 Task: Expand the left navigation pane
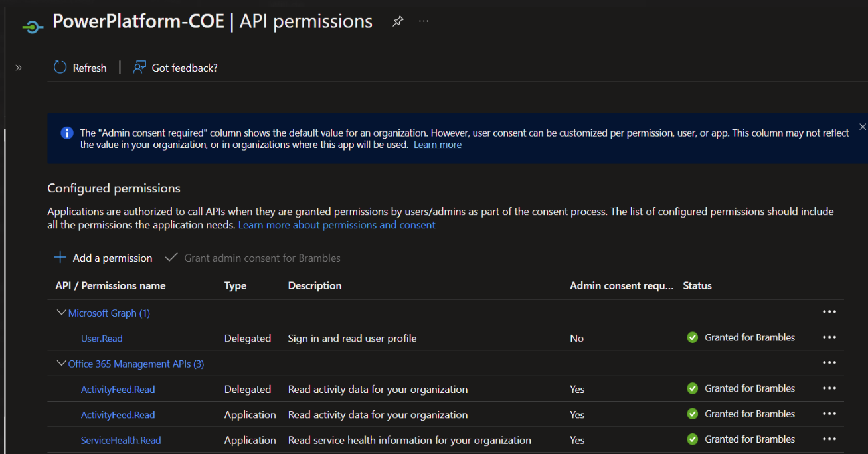click(x=19, y=67)
